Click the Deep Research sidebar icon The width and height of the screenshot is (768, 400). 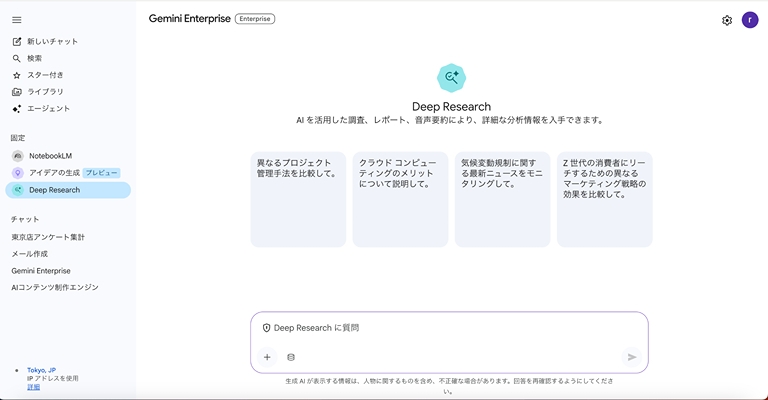point(18,190)
